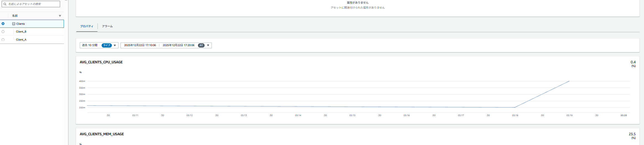Click the start date 17:10:06 value
Viewport: 644px width, 145px height.
coord(140,45)
